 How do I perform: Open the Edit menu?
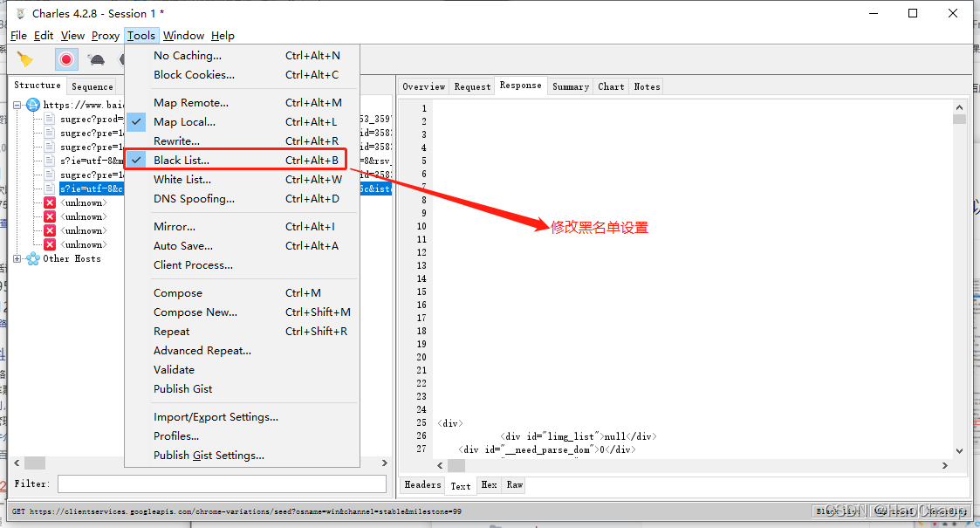(x=43, y=36)
